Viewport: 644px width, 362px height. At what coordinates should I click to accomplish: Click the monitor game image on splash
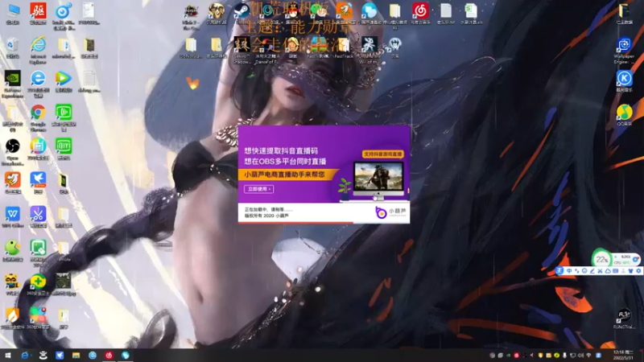378,177
